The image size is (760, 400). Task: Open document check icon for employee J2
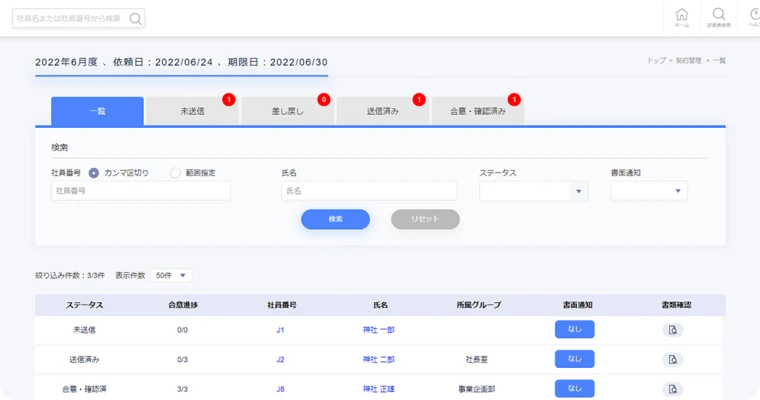[674, 359]
